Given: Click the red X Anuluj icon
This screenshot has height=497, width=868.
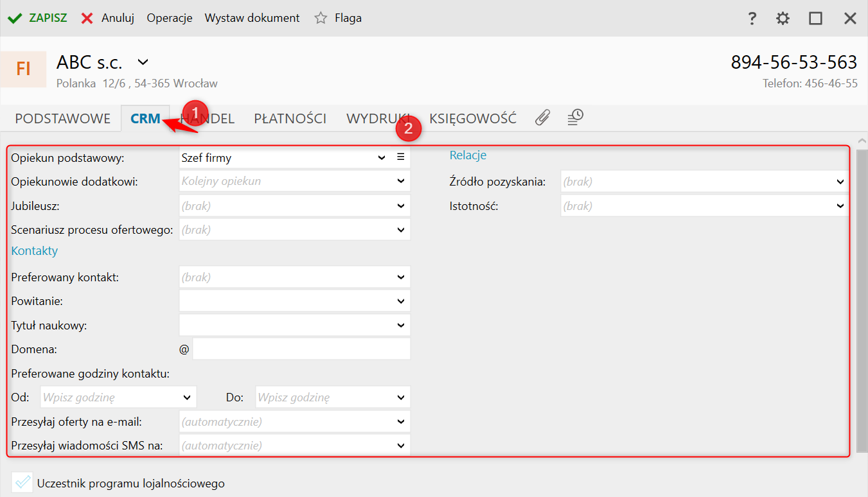Looking at the screenshot, I should coord(87,18).
